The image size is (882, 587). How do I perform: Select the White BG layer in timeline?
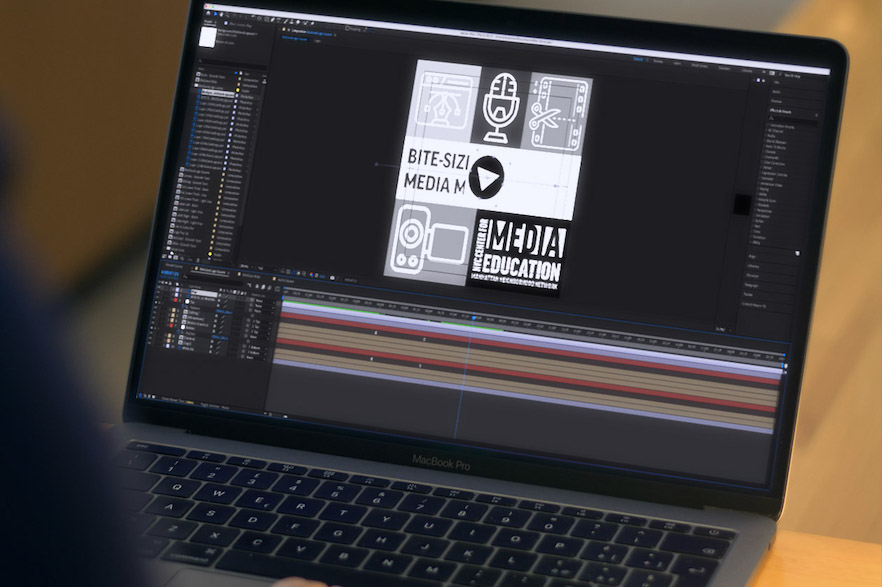(x=188, y=349)
